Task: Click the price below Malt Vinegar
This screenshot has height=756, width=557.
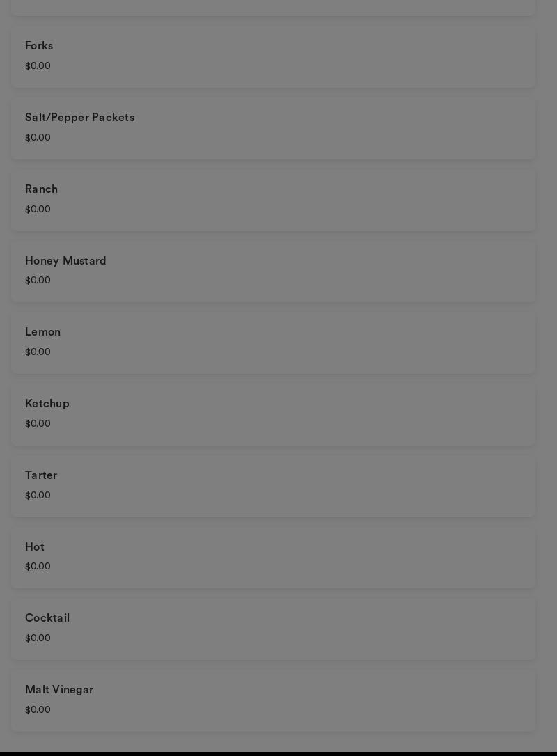Action: click(x=38, y=710)
